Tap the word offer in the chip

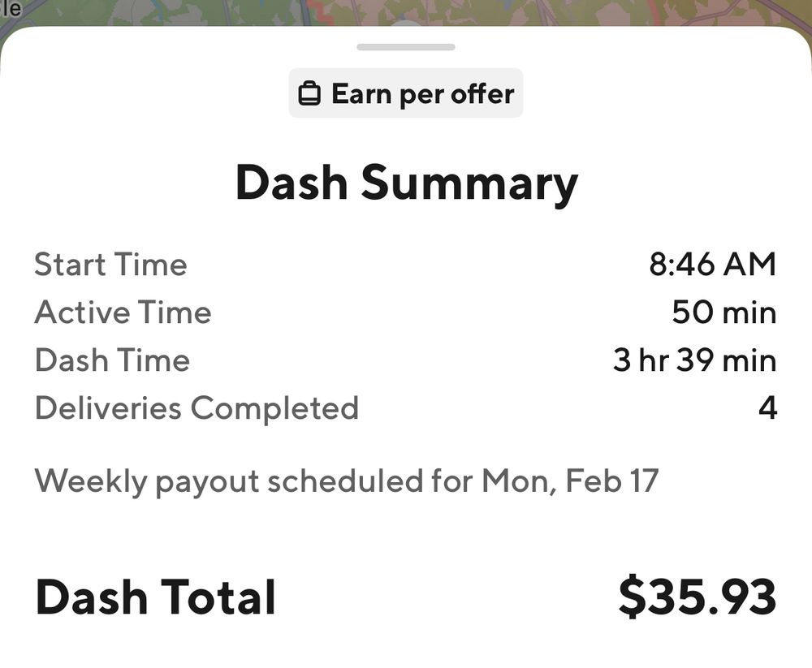pyautogui.click(x=482, y=94)
